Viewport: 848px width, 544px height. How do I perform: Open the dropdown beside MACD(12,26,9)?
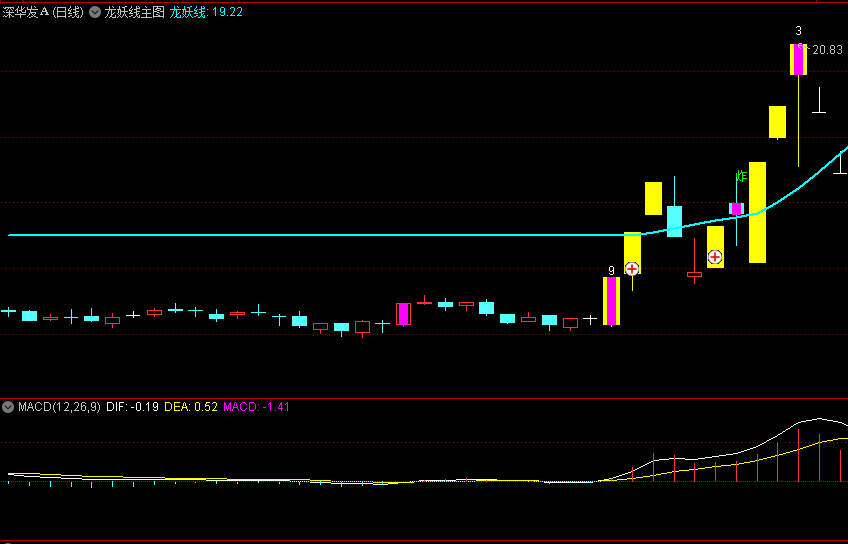(8, 407)
